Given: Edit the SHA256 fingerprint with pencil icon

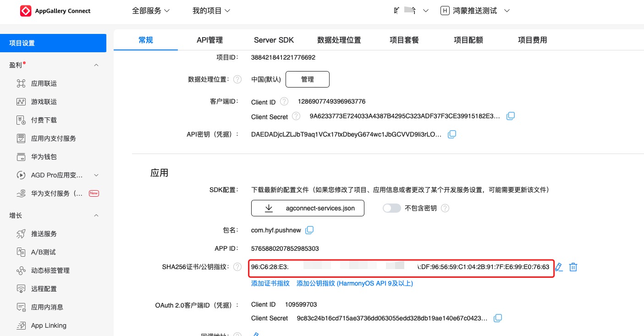Looking at the screenshot, I should [559, 267].
